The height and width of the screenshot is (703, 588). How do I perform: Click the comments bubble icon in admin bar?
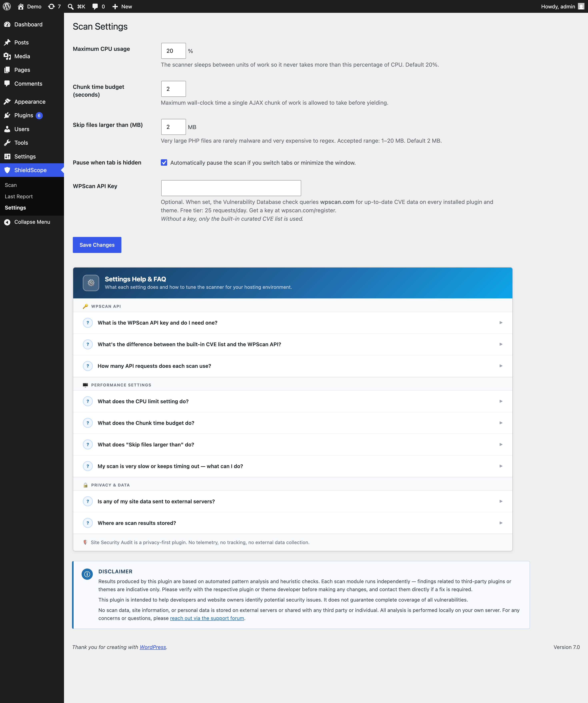(95, 6)
